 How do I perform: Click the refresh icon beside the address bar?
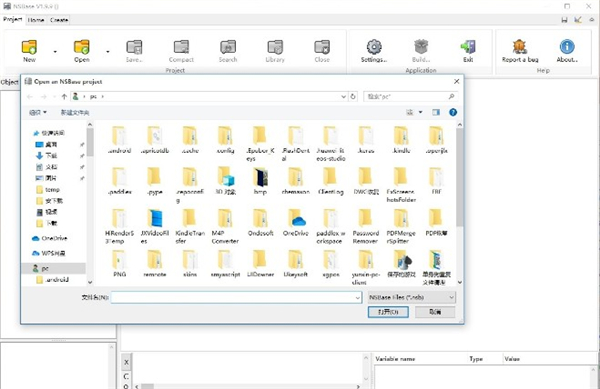(353, 96)
